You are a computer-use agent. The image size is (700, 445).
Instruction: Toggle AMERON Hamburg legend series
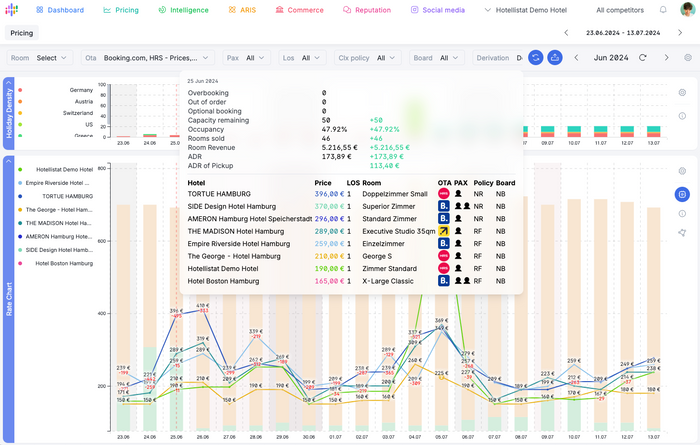pos(56,237)
